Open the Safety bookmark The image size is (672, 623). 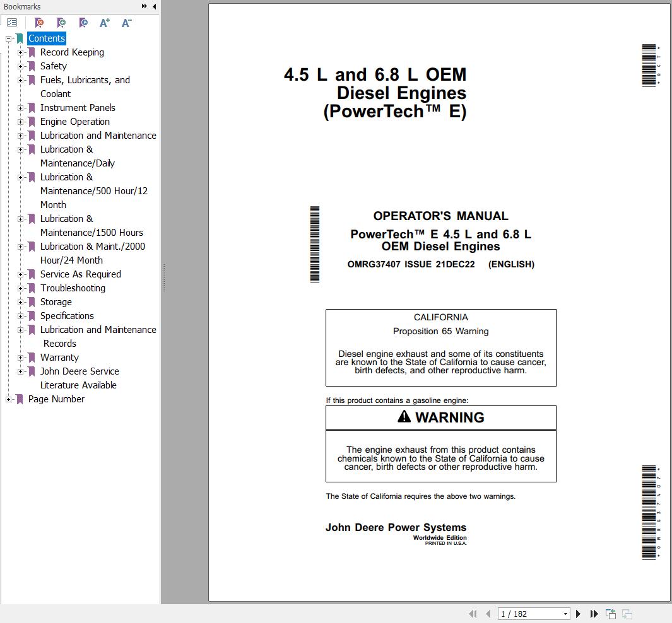pos(54,66)
